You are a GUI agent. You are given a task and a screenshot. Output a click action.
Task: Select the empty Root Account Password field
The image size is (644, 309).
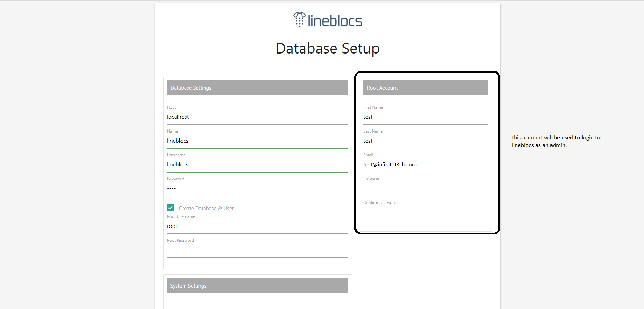point(426,189)
